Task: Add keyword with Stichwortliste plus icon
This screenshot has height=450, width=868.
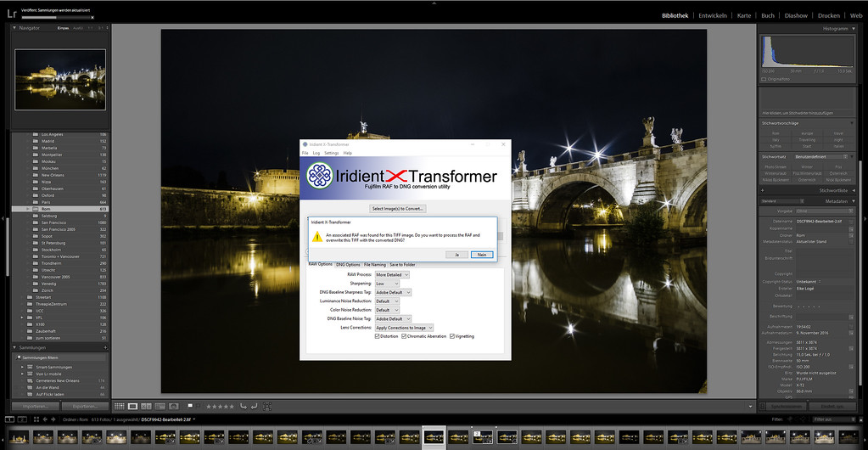Action: [x=763, y=190]
